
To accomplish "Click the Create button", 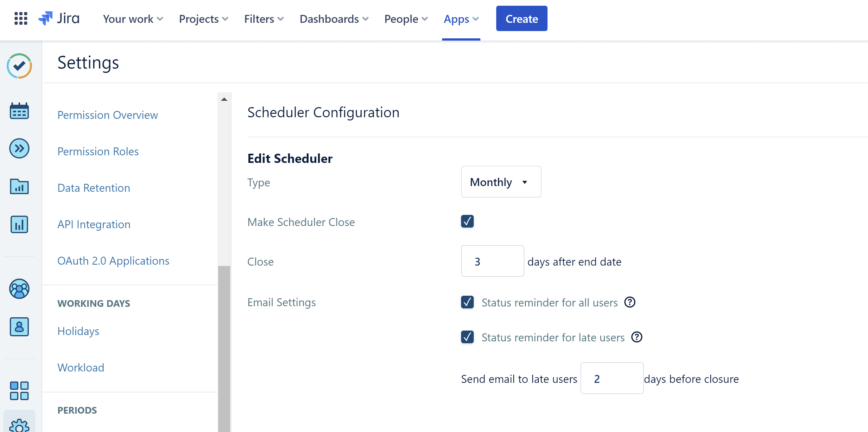I will pyautogui.click(x=521, y=19).
